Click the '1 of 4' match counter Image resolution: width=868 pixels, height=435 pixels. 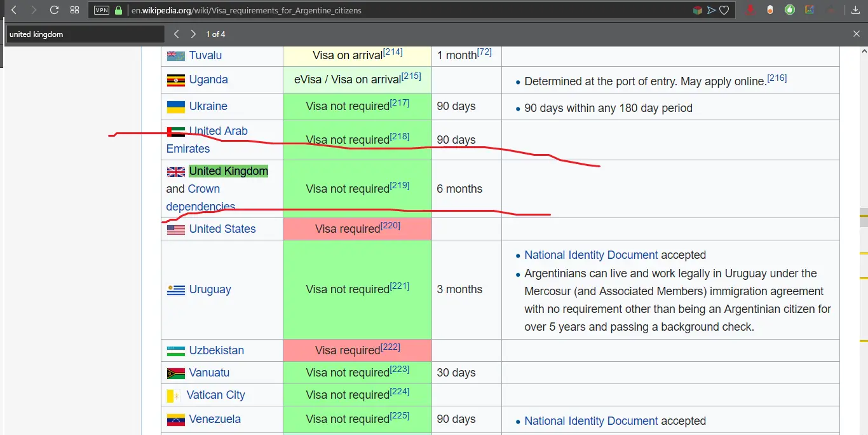coord(215,34)
